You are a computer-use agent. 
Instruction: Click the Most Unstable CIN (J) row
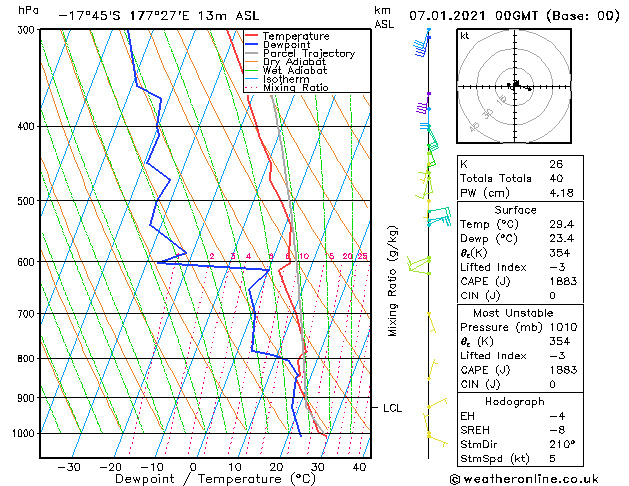[x=520, y=385]
